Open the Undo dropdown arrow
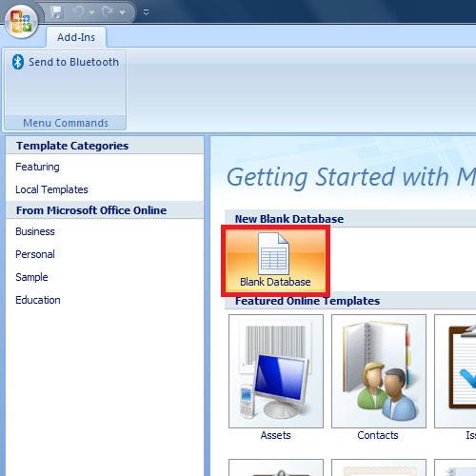 click(x=92, y=12)
